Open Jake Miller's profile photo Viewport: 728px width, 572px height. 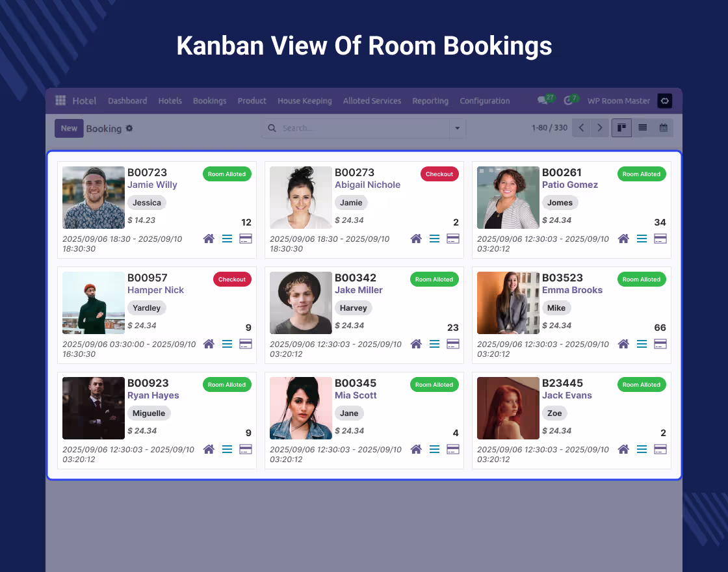click(x=301, y=303)
